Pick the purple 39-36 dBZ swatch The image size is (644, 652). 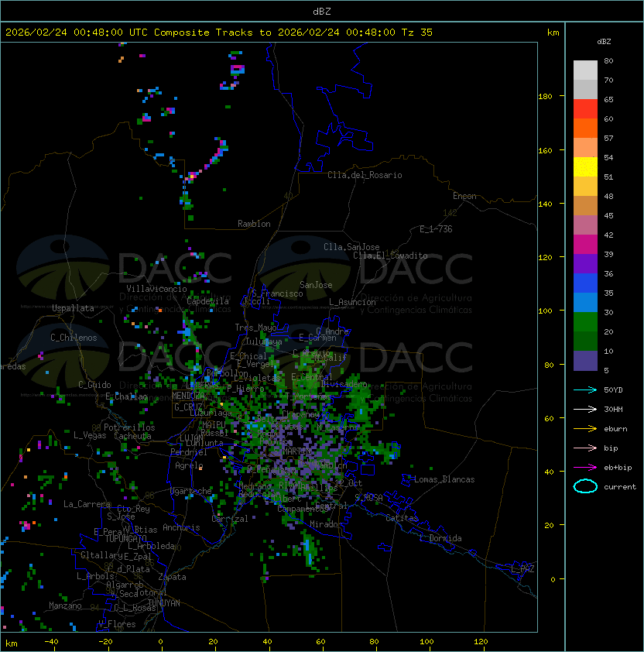[585, 263]
